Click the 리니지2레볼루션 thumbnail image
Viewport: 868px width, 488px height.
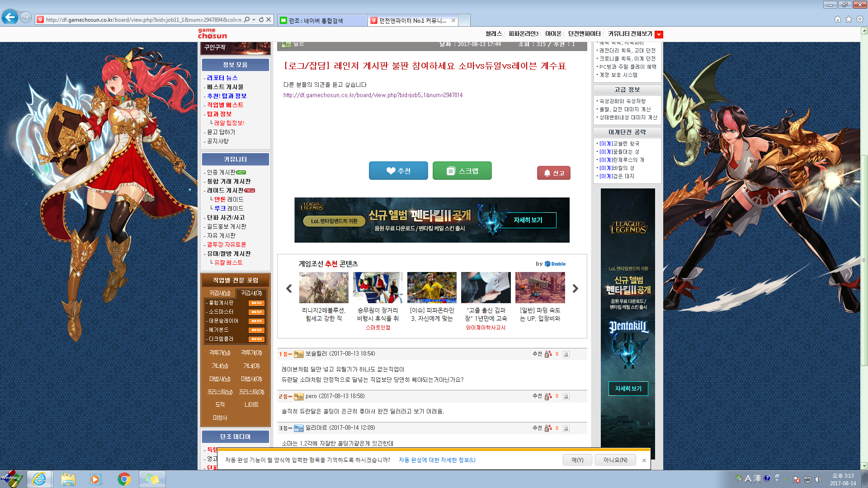pos(324,287)
